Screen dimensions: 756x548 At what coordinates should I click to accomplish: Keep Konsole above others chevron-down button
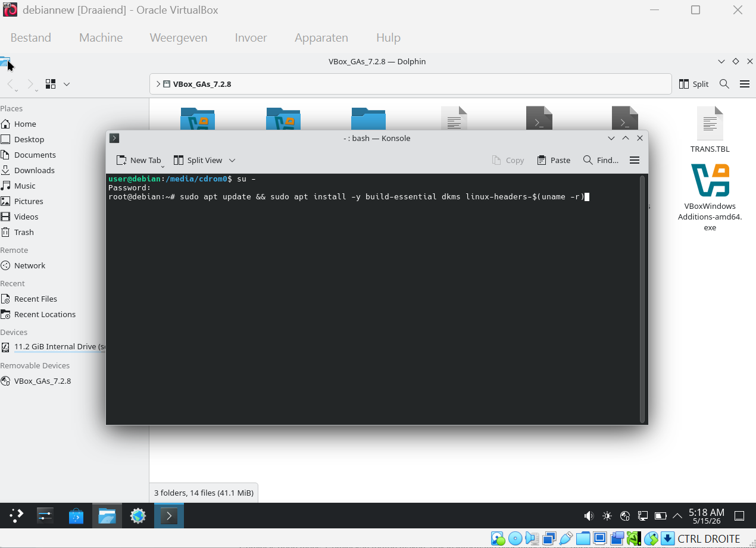tap(611, 138)
